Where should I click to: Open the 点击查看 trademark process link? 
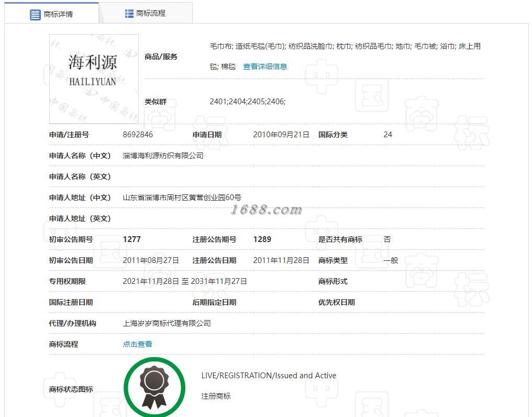(137, 344)
